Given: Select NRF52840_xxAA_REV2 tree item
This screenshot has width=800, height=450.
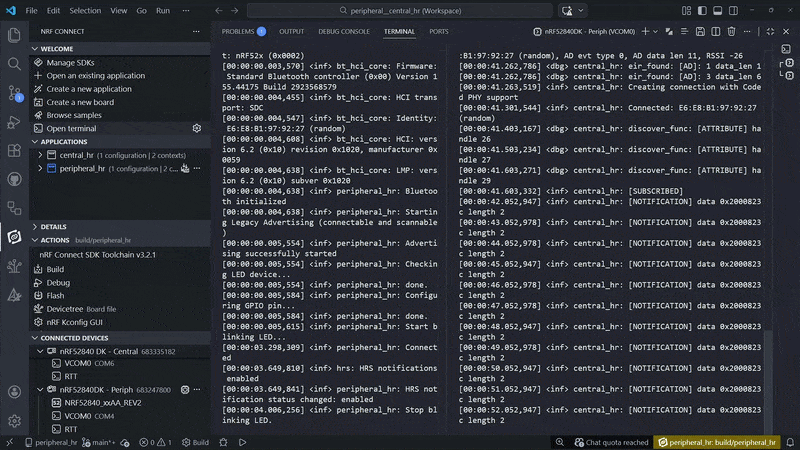Looking at the screenshot, I should click(x=103, y=403).
